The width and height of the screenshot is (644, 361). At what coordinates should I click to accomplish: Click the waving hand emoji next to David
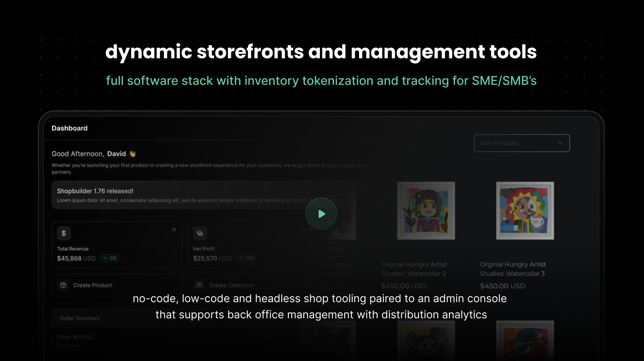point(132,154)
